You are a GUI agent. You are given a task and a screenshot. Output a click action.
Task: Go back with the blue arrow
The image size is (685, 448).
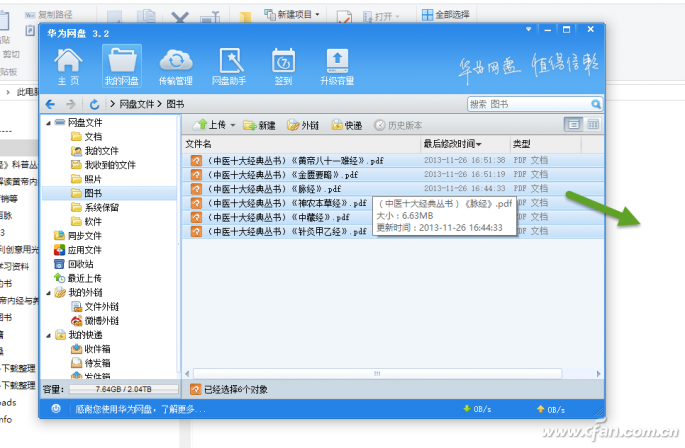(50, 104)
